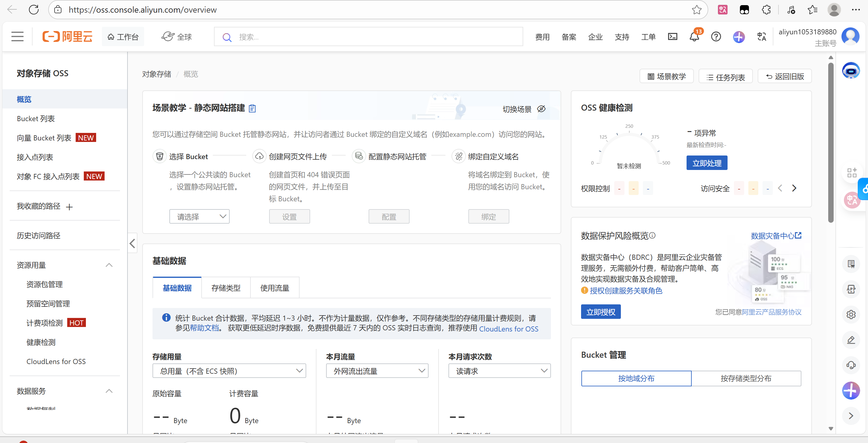Open the 工作台 home button
This screenshot has width=868, height=443.
click(123, 37)
